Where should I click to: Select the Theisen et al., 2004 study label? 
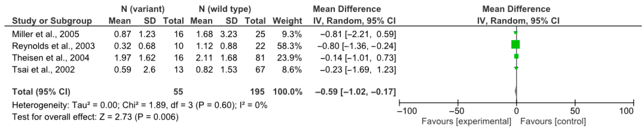[51, 58]
